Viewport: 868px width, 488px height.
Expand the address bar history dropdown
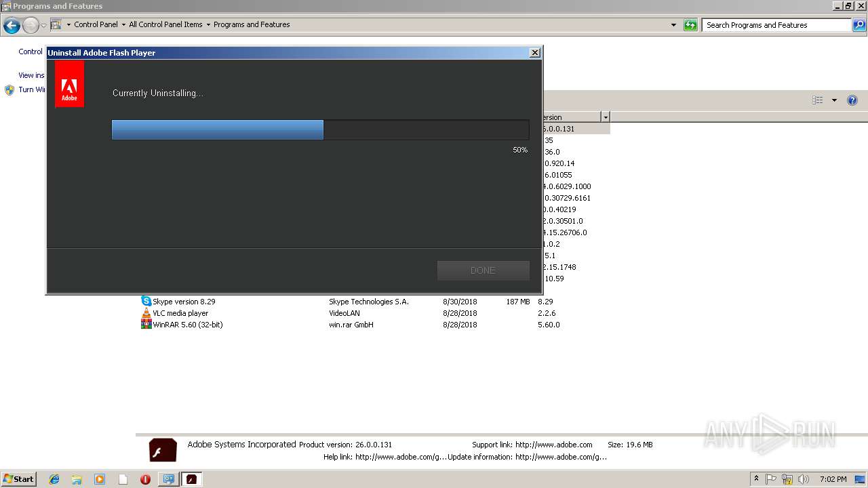(x=673, y=25)
